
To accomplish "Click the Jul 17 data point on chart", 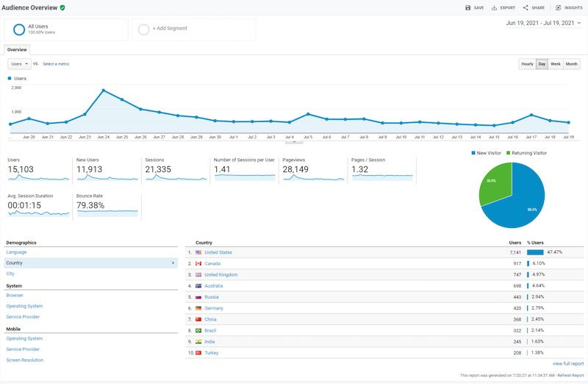I will click(x=531, y=115).
